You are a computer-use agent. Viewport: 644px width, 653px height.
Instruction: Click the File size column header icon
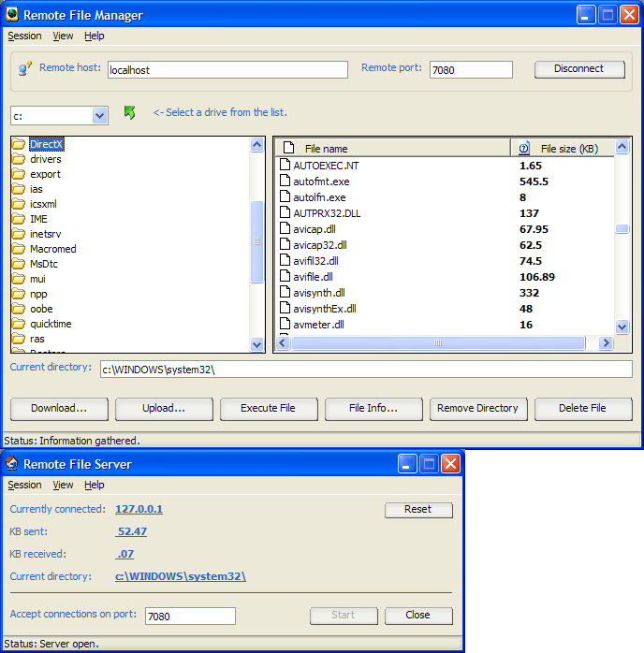(524, 148)
